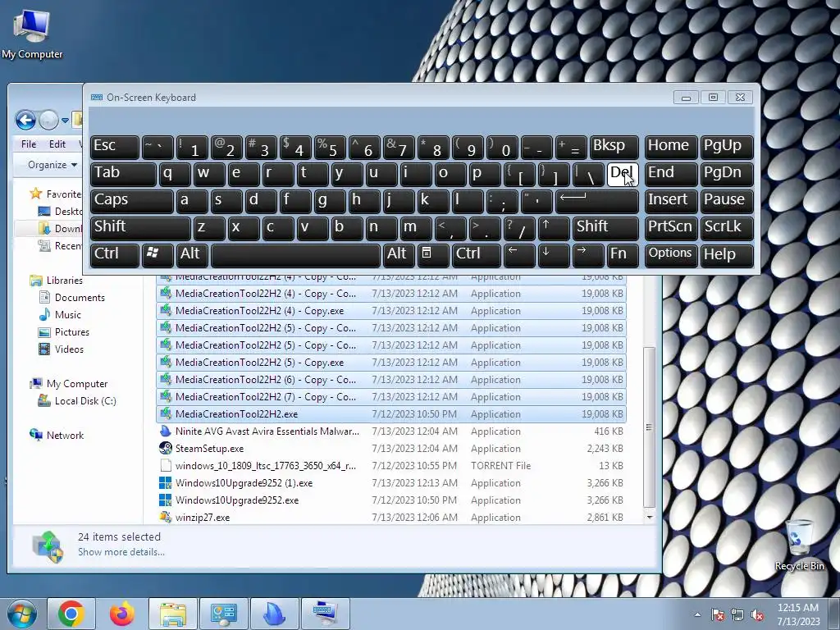This screenshot has height=630, width=840.
Task: Click the volume muted tray icon
Action: pyautogui.click(x=756, y=614)
